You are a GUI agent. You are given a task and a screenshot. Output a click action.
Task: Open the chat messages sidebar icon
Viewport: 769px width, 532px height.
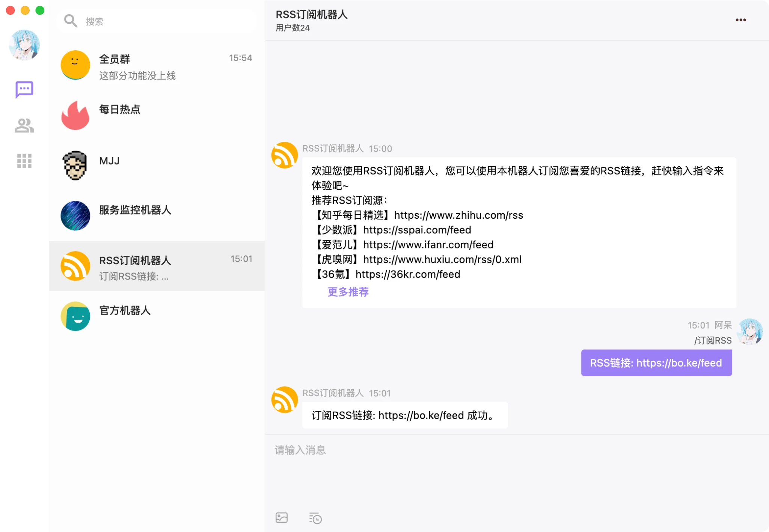coord(24,90)
